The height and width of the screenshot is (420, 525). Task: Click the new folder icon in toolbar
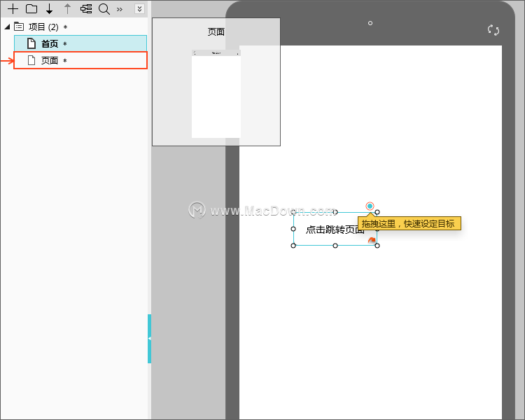point(31,8)
